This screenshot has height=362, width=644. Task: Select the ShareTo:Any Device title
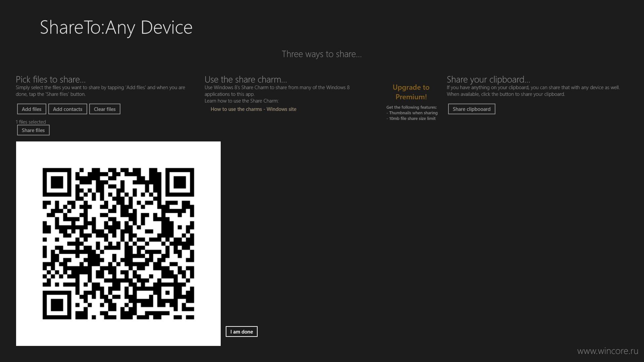pyautogui.click(x=116, y=27)
